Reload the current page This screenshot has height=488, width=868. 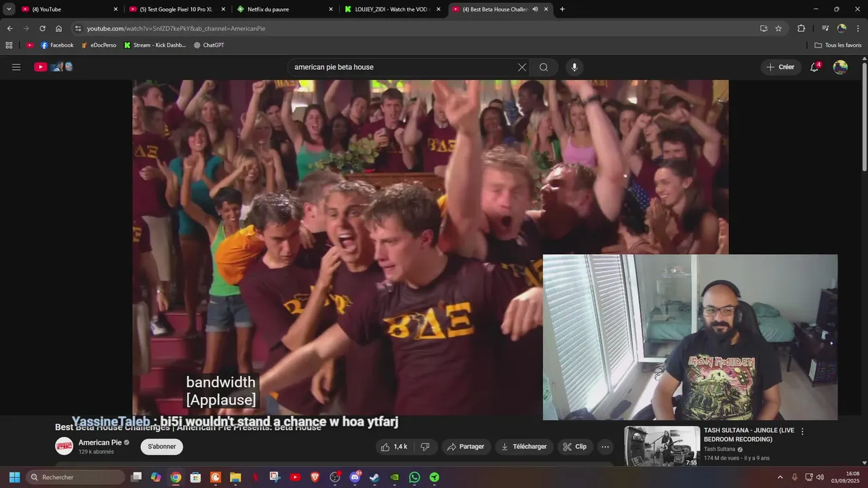[42, 28]
